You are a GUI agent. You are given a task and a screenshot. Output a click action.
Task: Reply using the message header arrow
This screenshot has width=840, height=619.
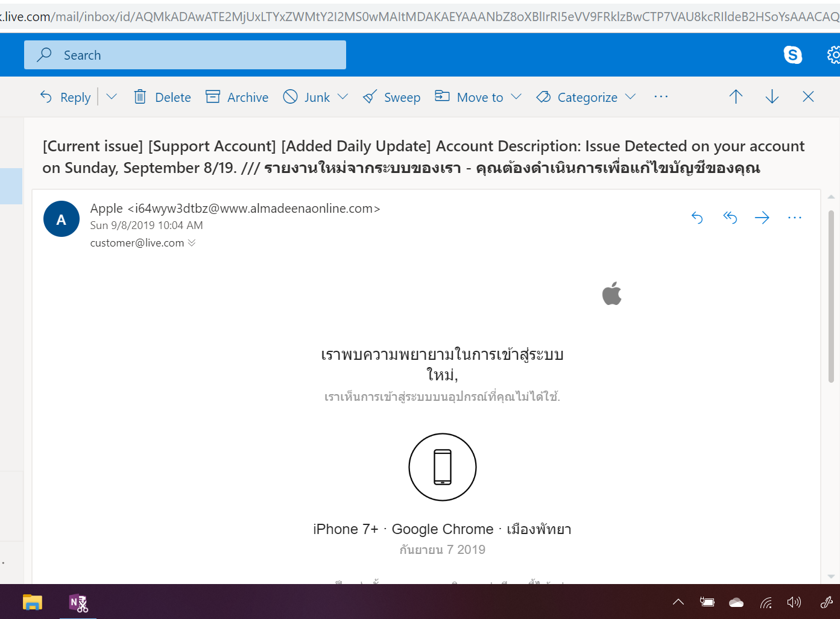698,218
